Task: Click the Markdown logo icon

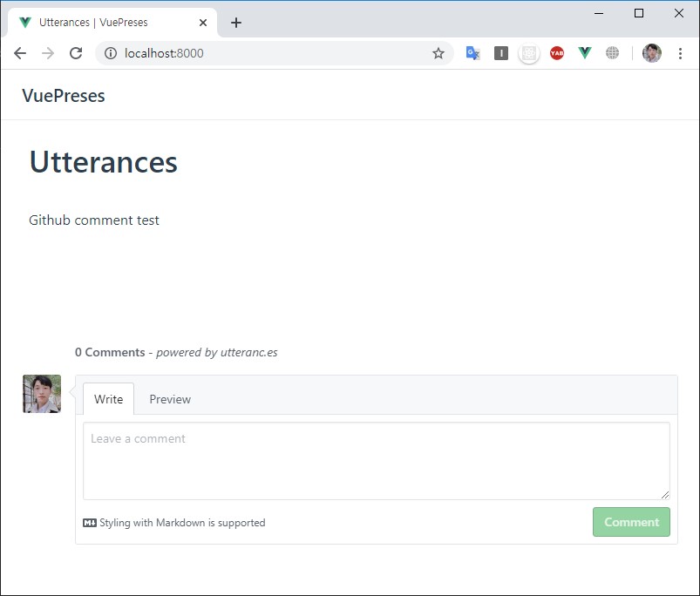Action: [x=90, y=523]
